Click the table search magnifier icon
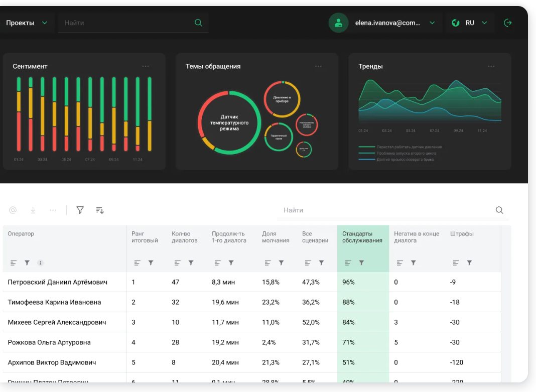Screen dimensions: 536x392 click(499, 210)
